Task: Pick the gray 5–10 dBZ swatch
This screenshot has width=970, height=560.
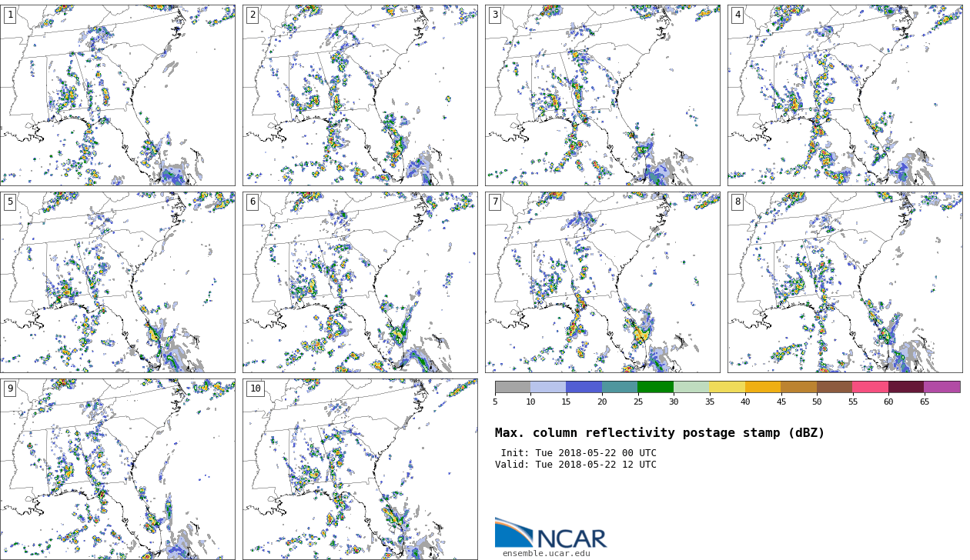Action: point(513,388)
